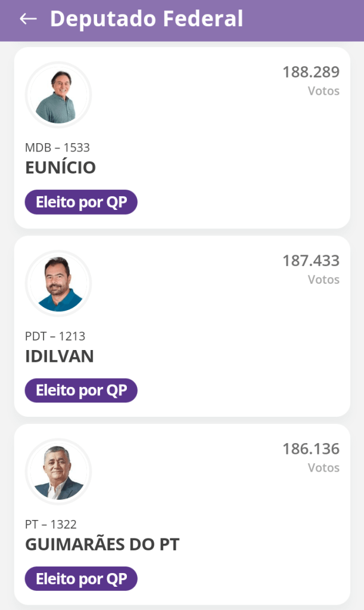This screenshot has height=610, width=364.
Task: Select the Deputado Federal header title
Action: click(x=147, y=19)
